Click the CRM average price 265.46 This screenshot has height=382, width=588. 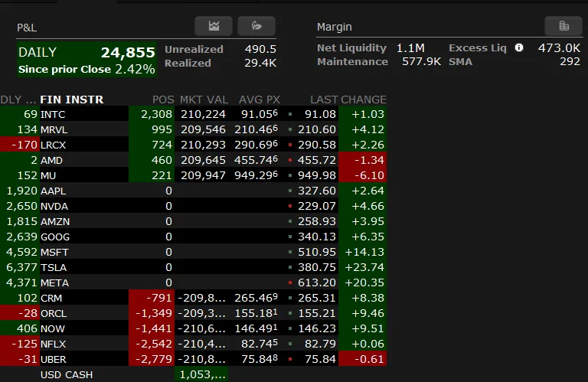[256, 298]
